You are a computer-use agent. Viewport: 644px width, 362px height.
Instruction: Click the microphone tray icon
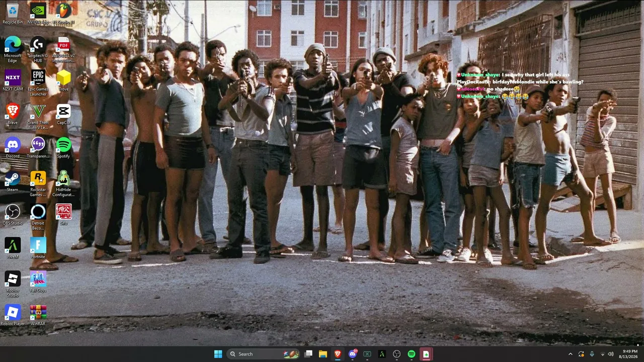(x=592, y=354)
